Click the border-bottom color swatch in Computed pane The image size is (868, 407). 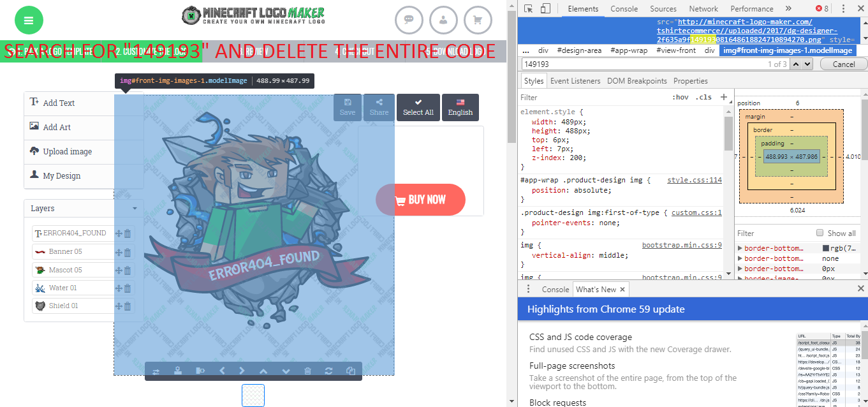coord(826,248)
